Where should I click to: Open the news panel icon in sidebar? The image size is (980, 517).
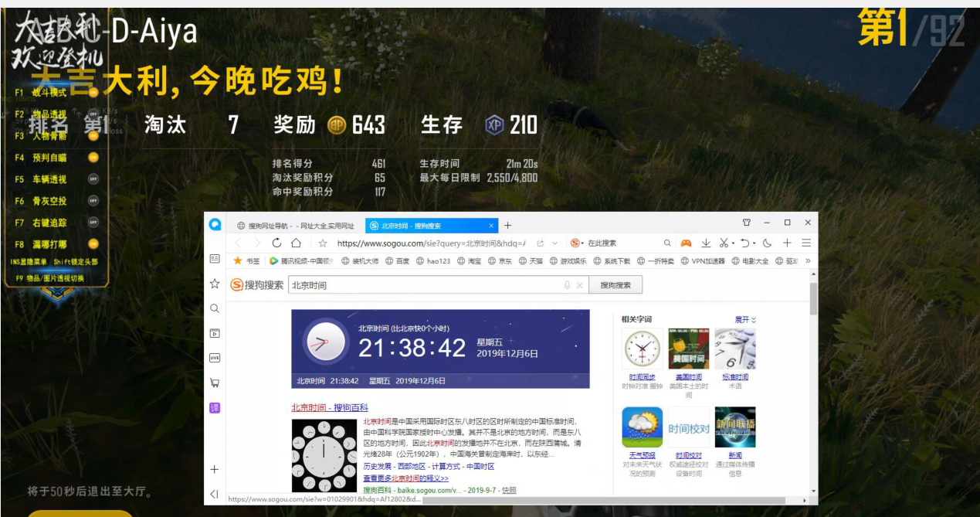[x=215, y=259]
